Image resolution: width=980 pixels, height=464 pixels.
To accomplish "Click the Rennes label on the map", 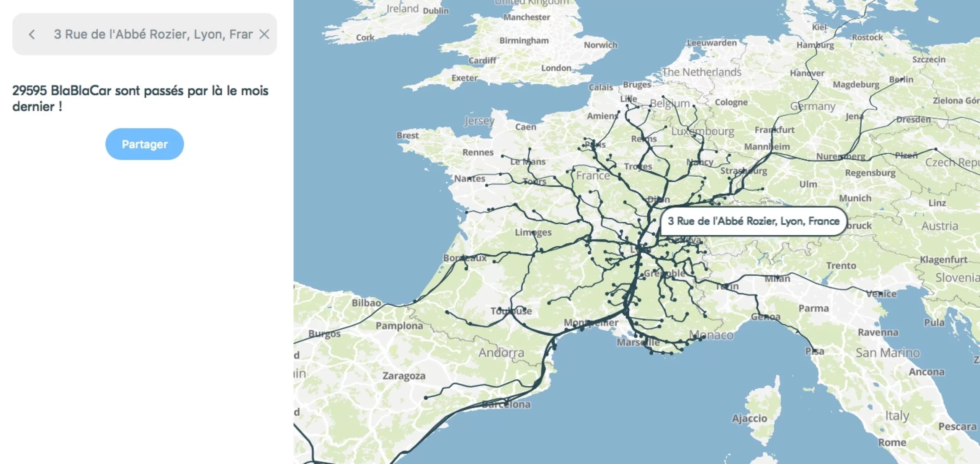I will pyautogui.click(x=478, y=152).
